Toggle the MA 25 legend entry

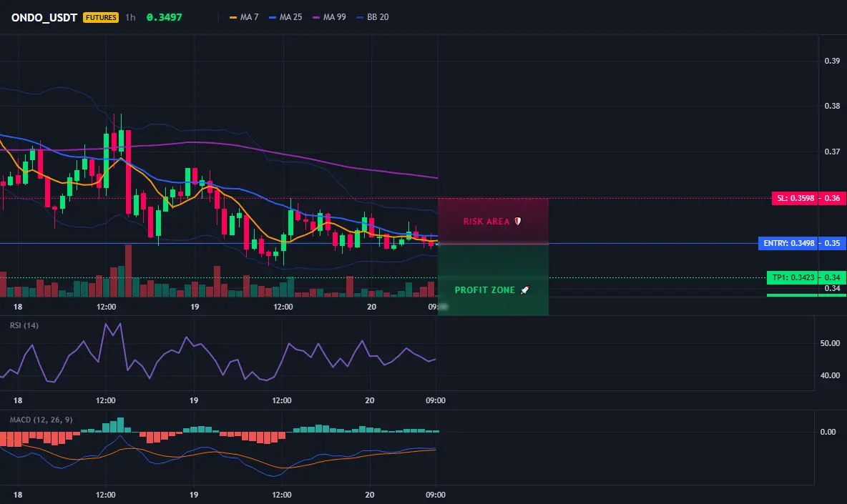click(285, 17)
